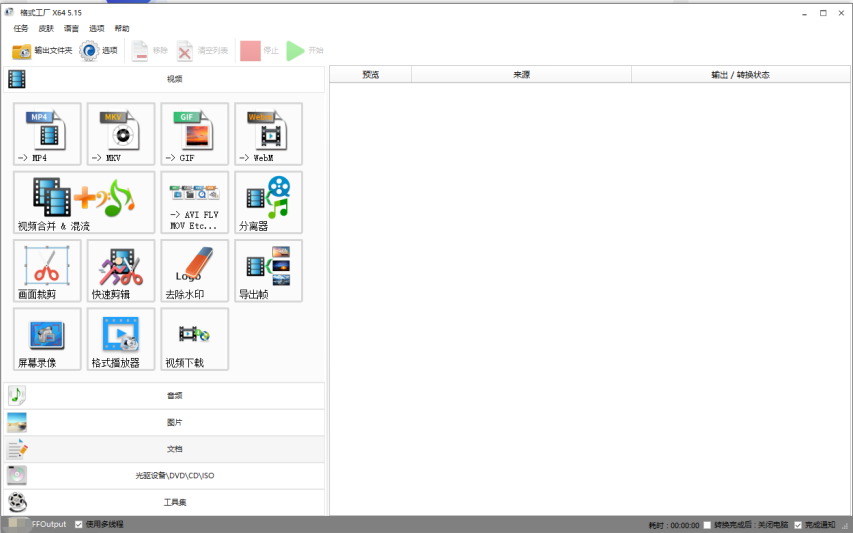853x533 pixels.
Task: Click the 来源 column header
Action: [x=521, y=75]
